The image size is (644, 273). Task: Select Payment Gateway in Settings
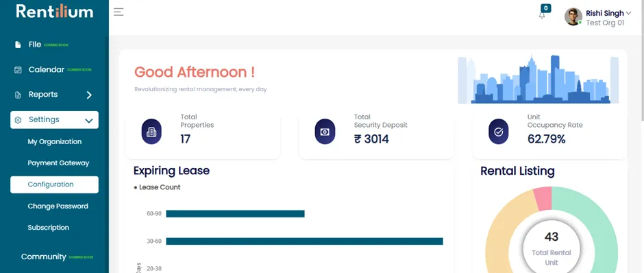[58, 163]
